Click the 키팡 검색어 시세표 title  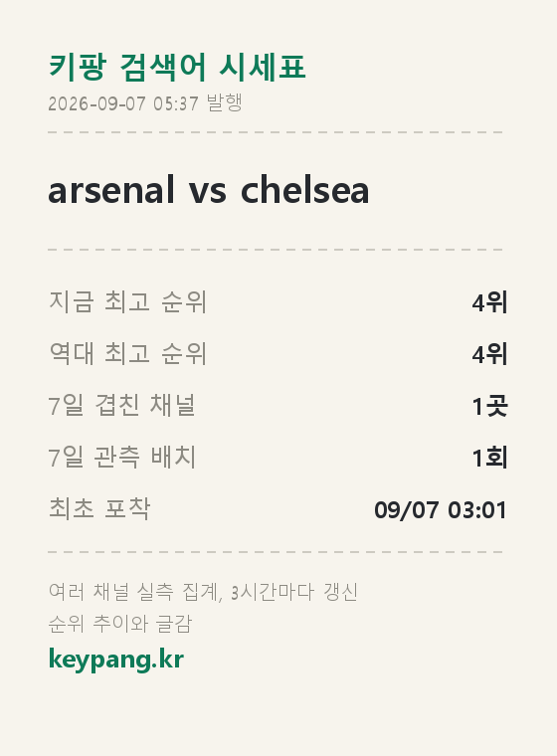pyautogui.click(x=177, y=67)
